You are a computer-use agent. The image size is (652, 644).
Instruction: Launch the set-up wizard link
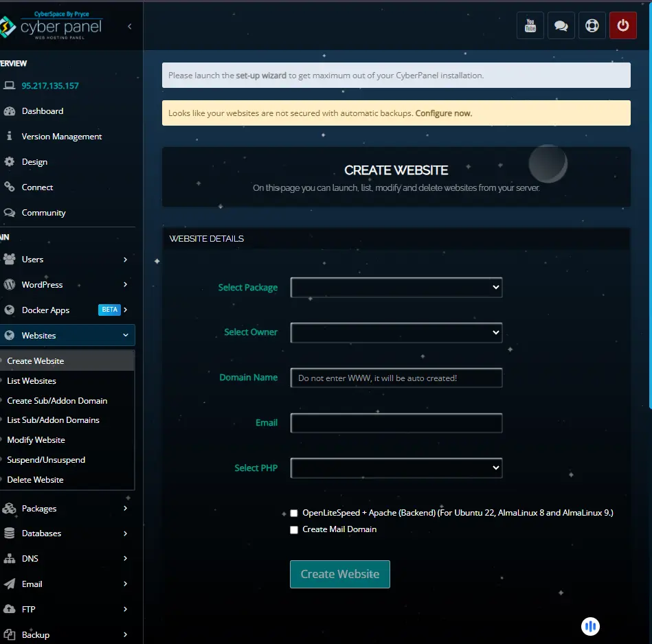click(260, 76)
